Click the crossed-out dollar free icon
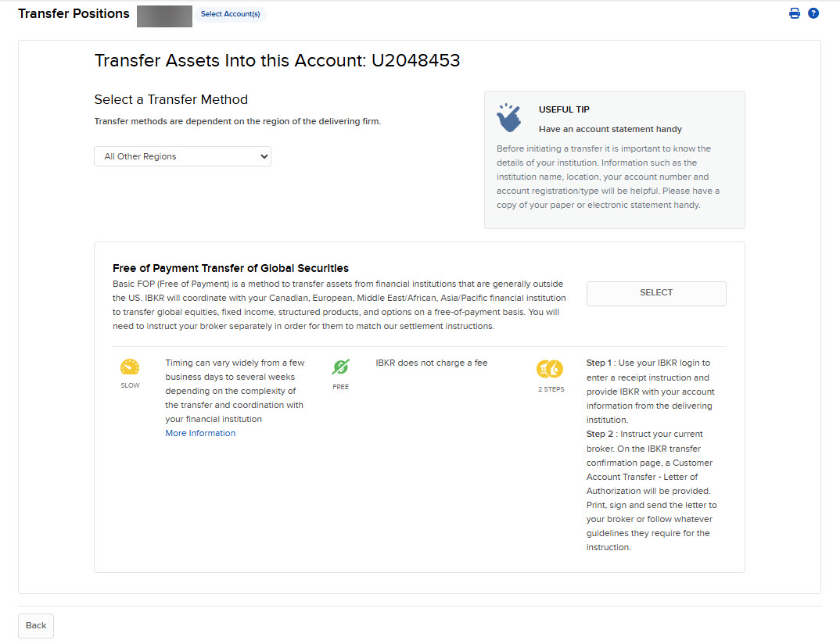Image resolution: width=840 pixels, height=644 pixels. (340, 367)
